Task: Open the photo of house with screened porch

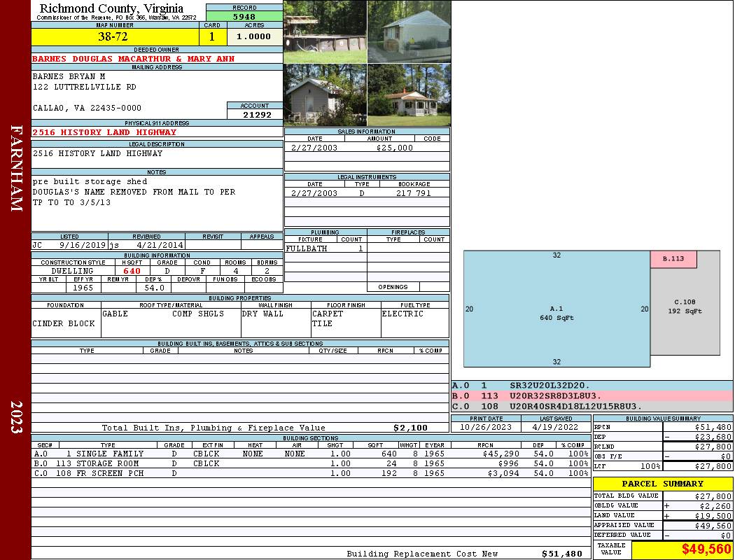Action: 409,94
